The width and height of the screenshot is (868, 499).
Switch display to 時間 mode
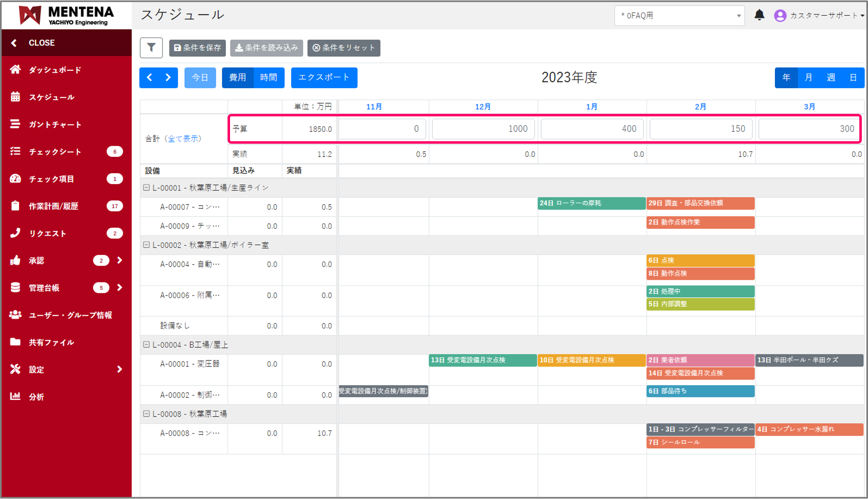click(269, 77)
